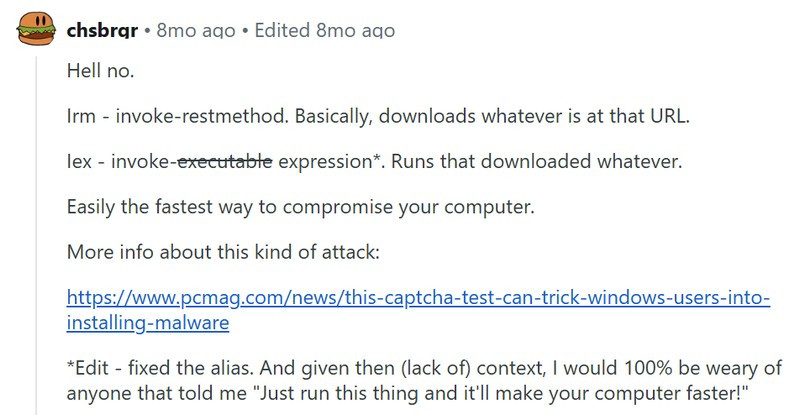The width and height of the screenshot is (800, 415).
Task: Click the word "URL." in the first paragraph
Action: click(x=666, y=117)
